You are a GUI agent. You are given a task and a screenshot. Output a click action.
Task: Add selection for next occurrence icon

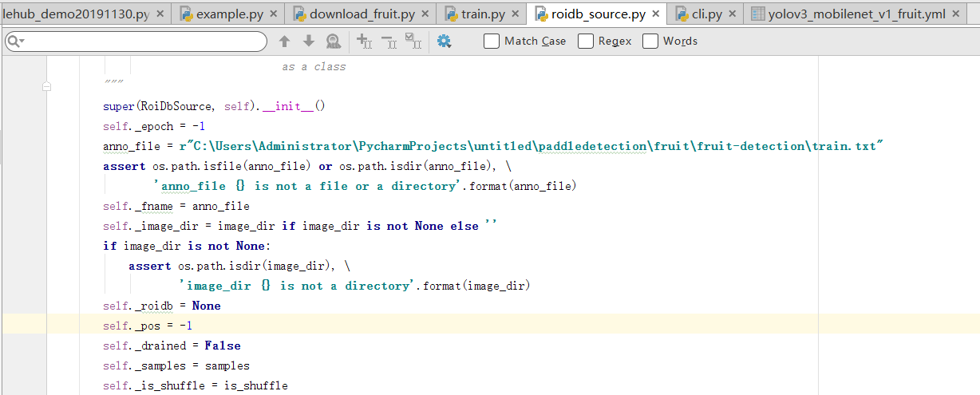point(364,41)
